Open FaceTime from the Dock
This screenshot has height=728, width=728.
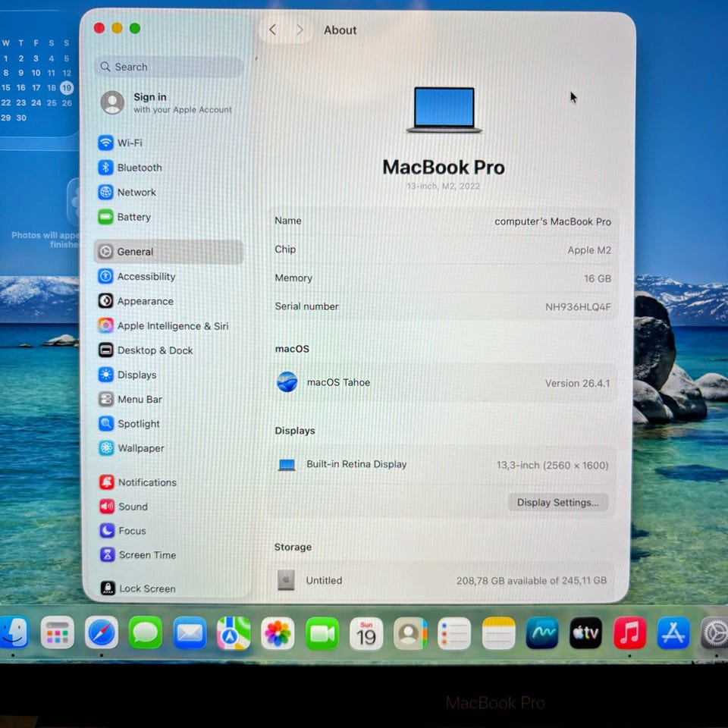click(x=322, y=633)
